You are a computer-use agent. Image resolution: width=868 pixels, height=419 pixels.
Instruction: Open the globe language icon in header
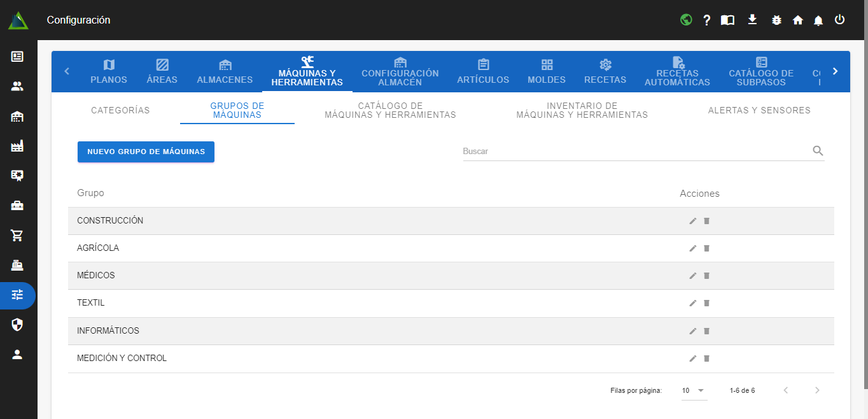(x=686, y=20)
